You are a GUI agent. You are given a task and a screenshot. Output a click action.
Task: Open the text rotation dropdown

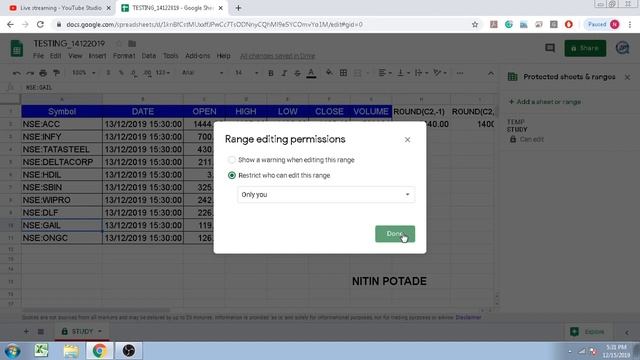point(440,73)
